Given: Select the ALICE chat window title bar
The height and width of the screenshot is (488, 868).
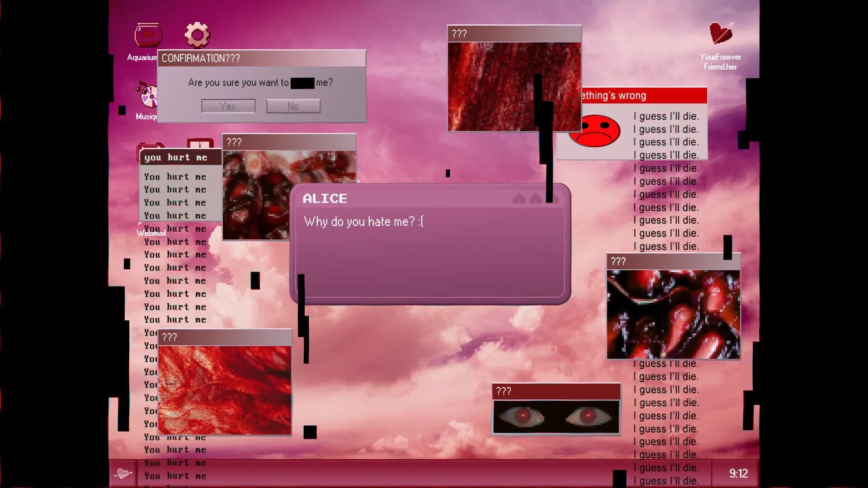Looking at the screenshot, I should [407, 199].
